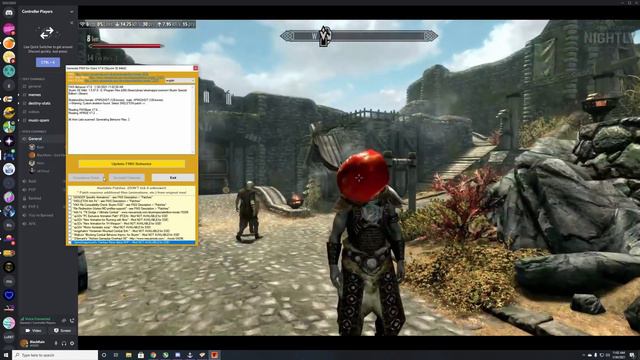Open Discord home (direct messages) icon
The height and width of the screenshot is (360, 640).
[x=9, y=13]
